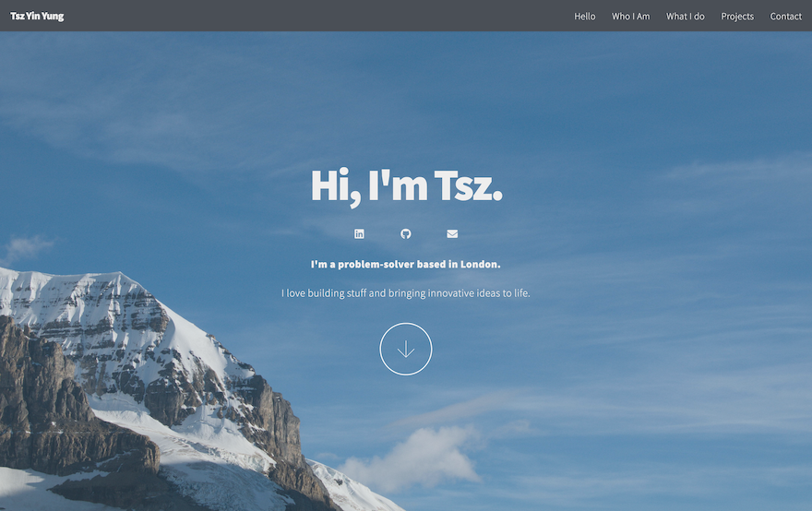
Task: Open the Contact nav link
Action: point(785,16)
